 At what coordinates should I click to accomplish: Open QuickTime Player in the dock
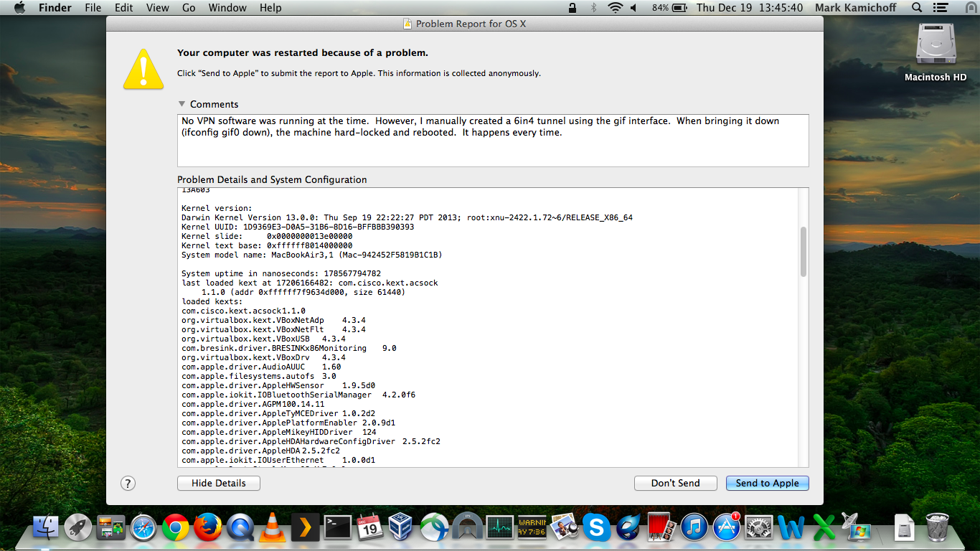pyautogui.click(x=240, y=527)
